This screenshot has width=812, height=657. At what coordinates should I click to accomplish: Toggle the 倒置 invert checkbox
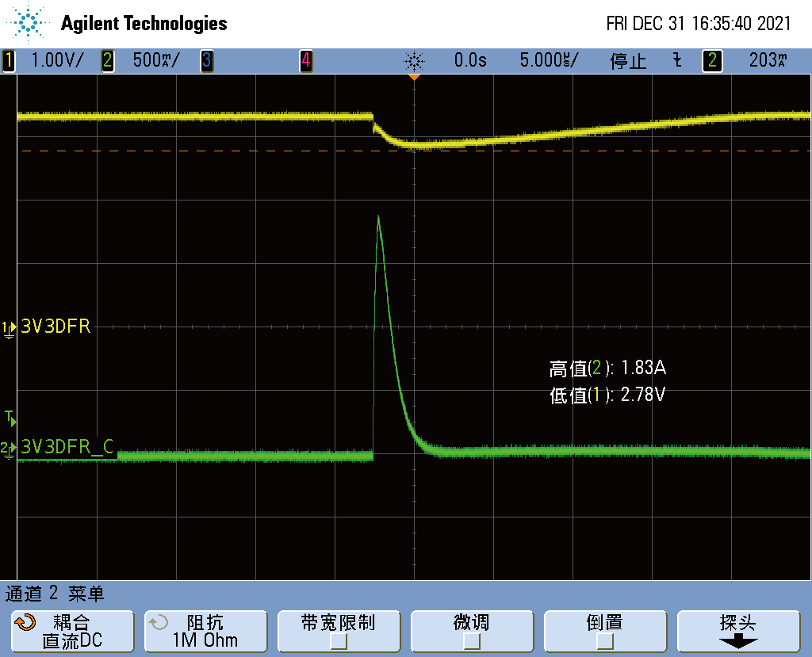pos(604,640)
